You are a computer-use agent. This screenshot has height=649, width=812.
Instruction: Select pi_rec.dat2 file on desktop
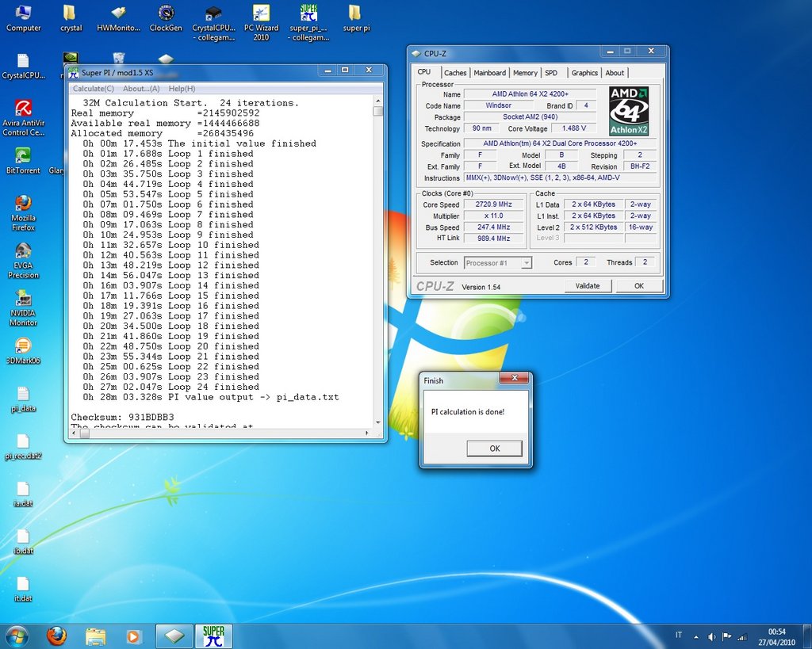23,447
